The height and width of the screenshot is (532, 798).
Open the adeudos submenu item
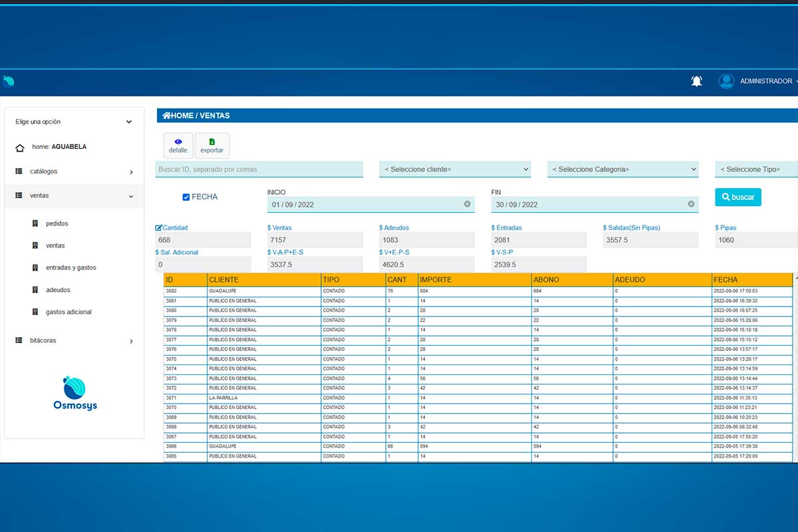tap(58, 290)
